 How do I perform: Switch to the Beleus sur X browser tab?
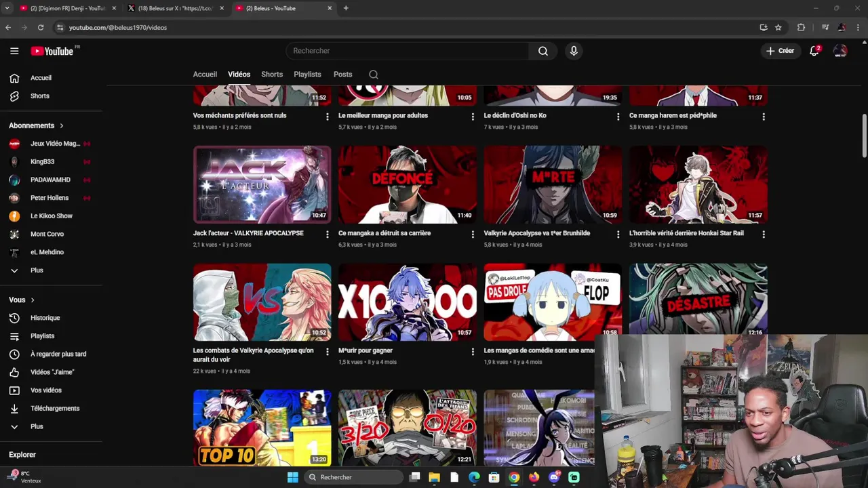point(175,8)
